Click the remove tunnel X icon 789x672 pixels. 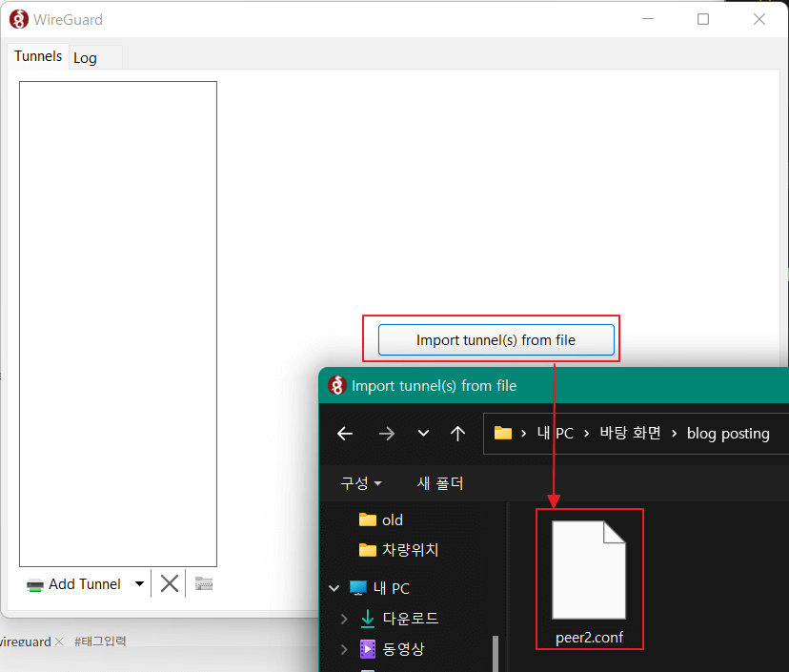pyautogui.click(x=169, y=584)
